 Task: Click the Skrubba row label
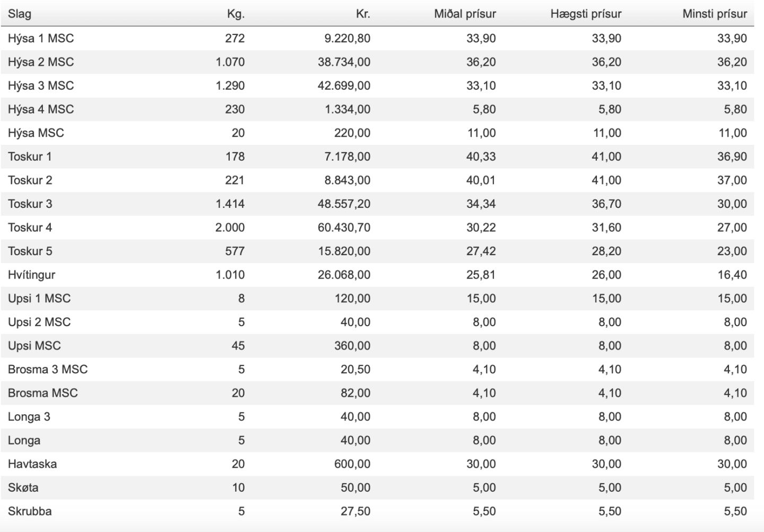[x=30, y=511]
